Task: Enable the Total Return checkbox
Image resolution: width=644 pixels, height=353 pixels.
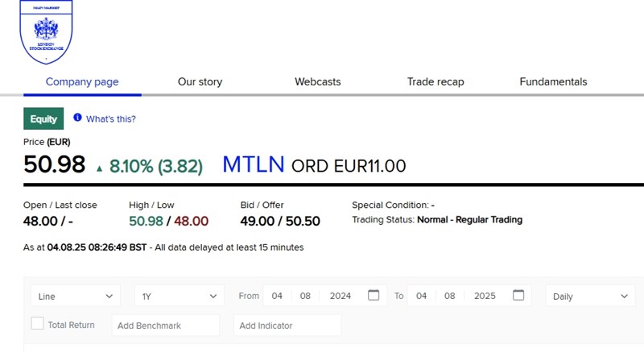Action: point(37,323)
